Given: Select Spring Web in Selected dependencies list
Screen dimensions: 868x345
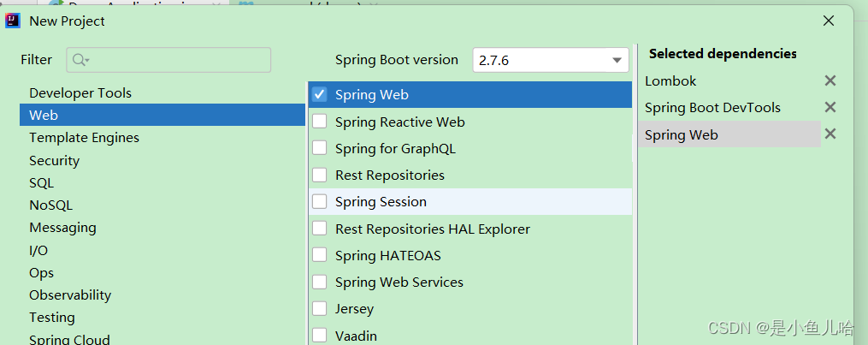Looking at the screenshot, I should tap(729, 134).
